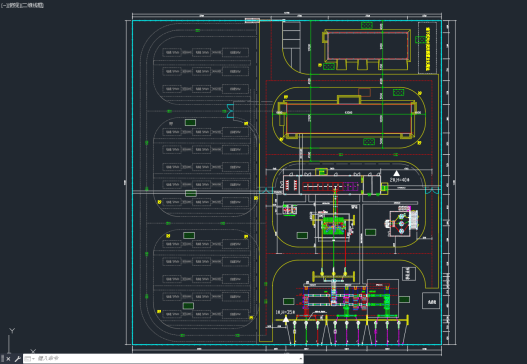Screen dimensions: 527x364
Task: Close the command line window
Action: 8,359
